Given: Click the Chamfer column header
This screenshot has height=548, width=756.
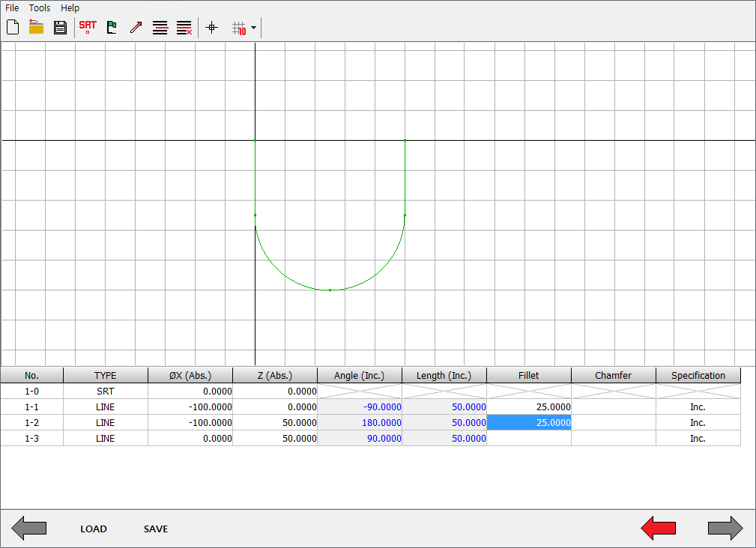Looking at the screenshot, I should [614, 376].
